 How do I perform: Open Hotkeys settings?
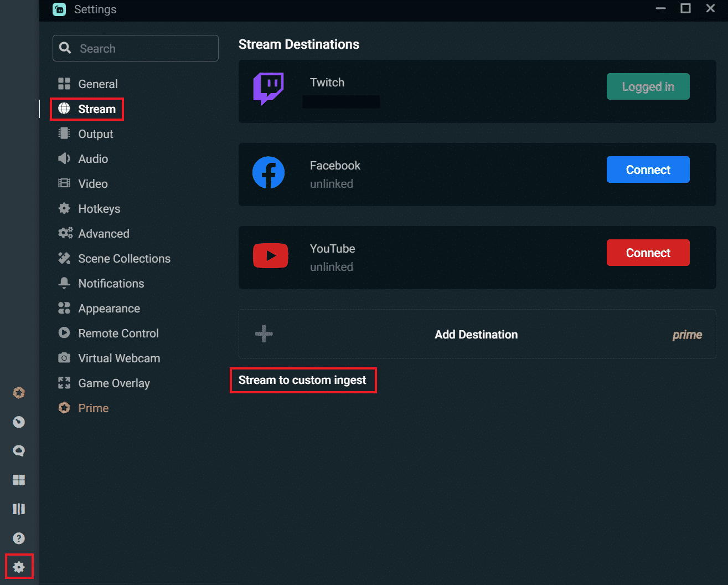99,208
